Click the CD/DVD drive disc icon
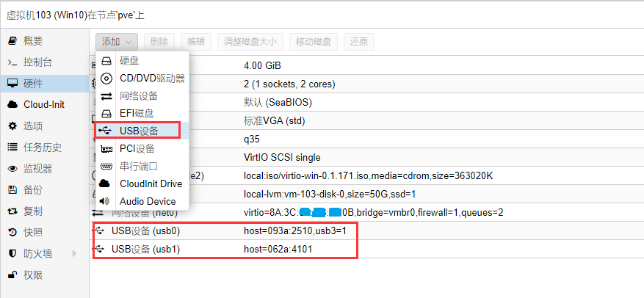644x298 pixels. pos(106,79)
